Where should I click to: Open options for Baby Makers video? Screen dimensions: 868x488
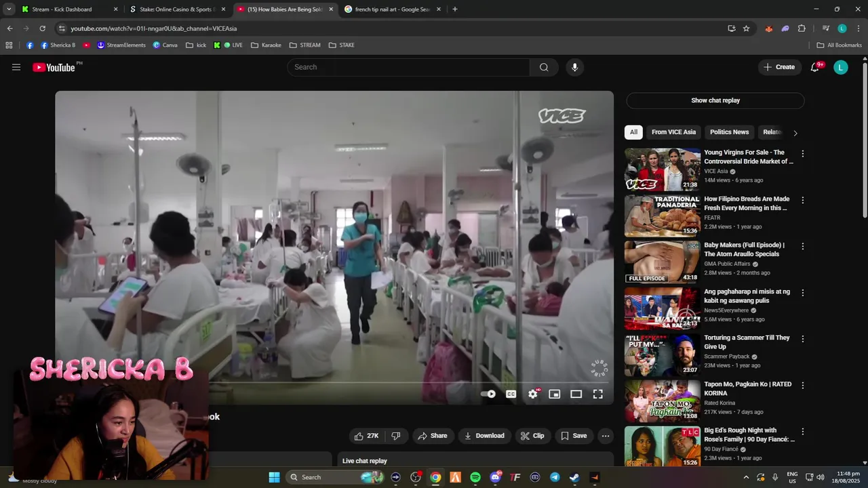803,247
